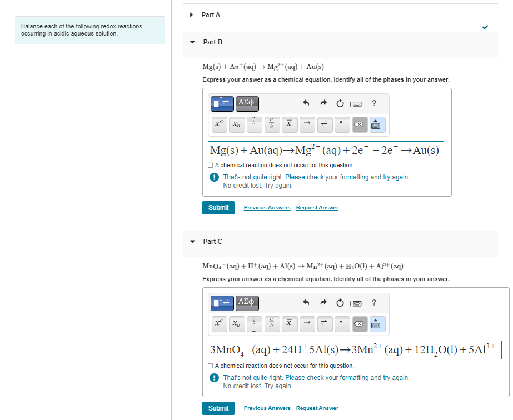Open Request Answer for Part C
The height and width of the screenshot is (420, 513).
317,408
